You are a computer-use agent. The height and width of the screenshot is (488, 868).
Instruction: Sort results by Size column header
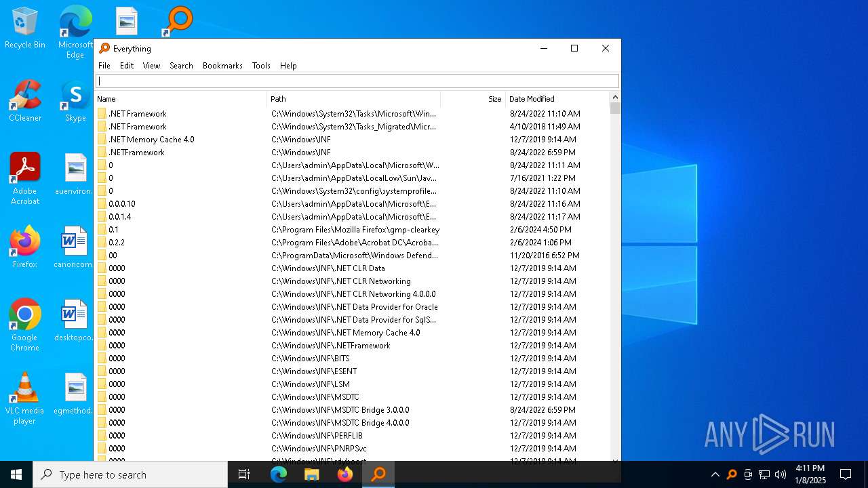(x=473, y=99)
